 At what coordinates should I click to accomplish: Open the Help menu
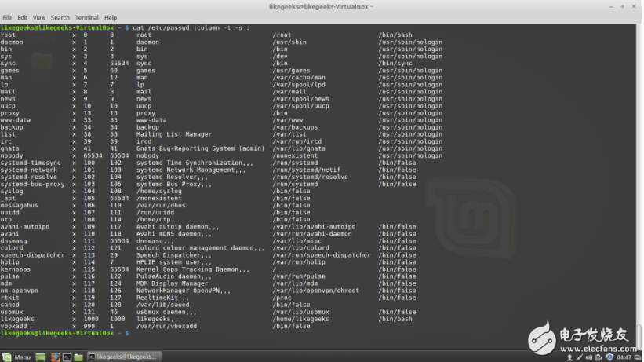click(111, 18)
